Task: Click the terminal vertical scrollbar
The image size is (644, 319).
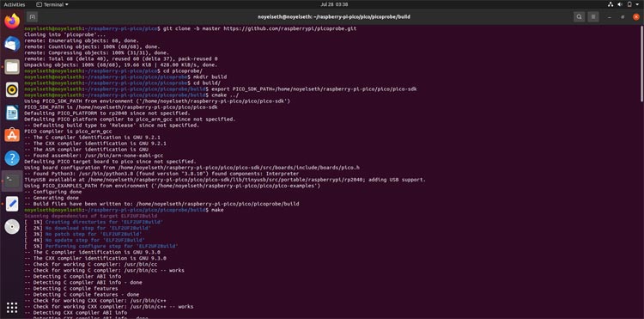Action: click(x=641, y=63)
